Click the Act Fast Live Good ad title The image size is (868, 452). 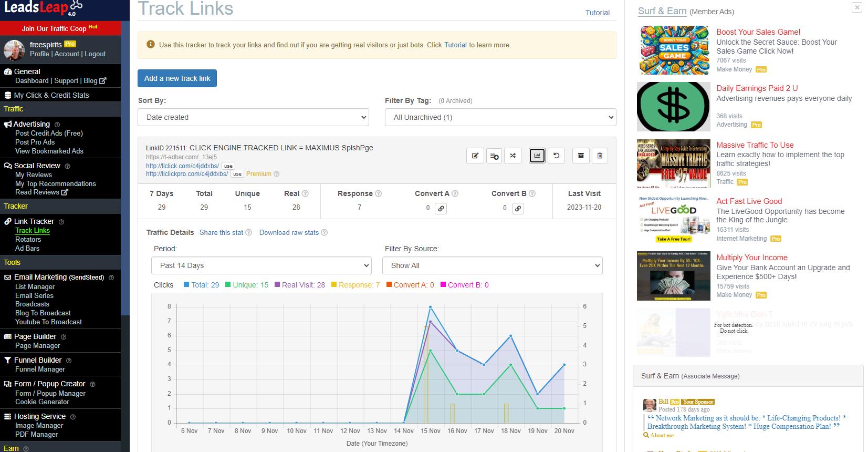click(x=749, y=201)
